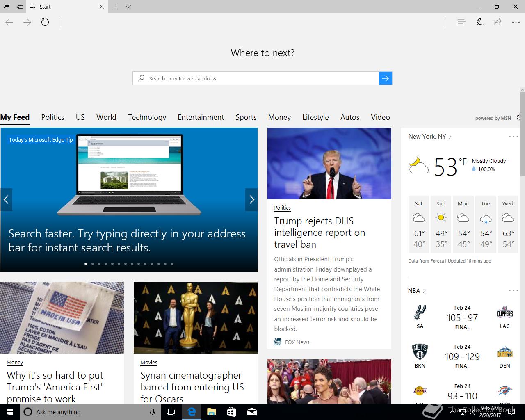Activate Cortana microphone icon
The width and height of the screenshot is (525, 420).
point(152,412)
